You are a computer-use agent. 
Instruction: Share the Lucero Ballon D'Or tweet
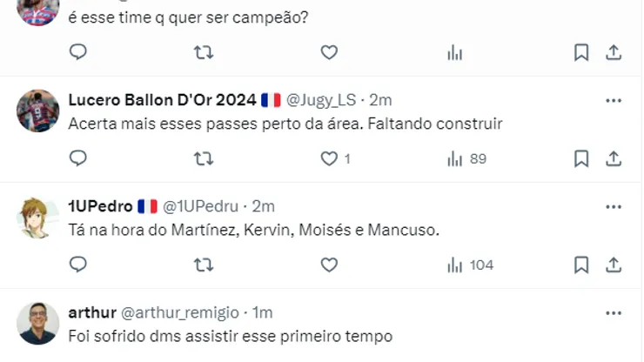coord(614,158)
